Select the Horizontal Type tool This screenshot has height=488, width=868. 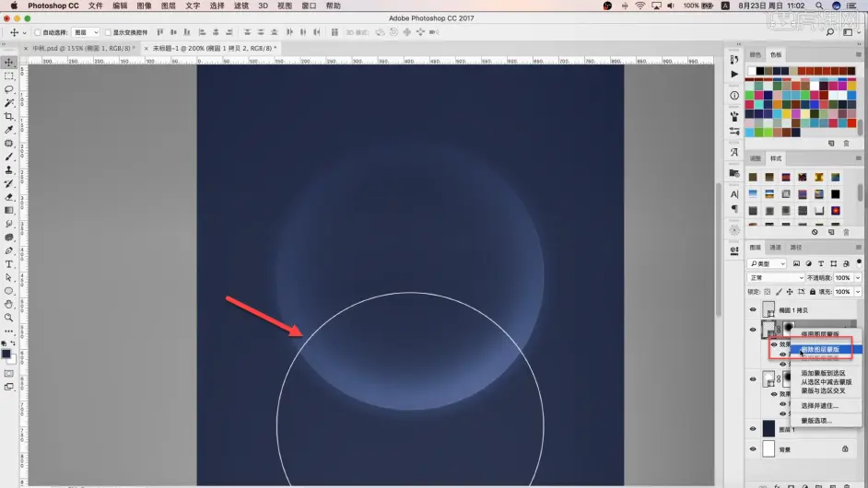tap(9, 264)
